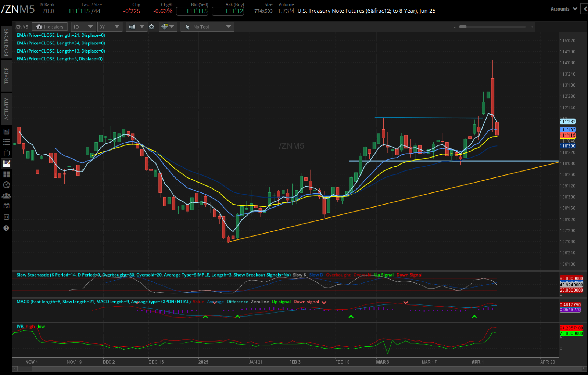Toggle the Slow D stochastic plot visibility
The image size is (588, 375).
[315, 275]
